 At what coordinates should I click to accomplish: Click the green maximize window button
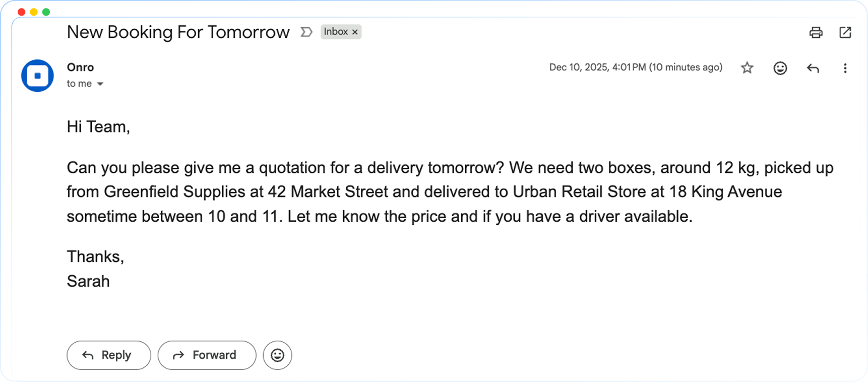pos(46,12)
